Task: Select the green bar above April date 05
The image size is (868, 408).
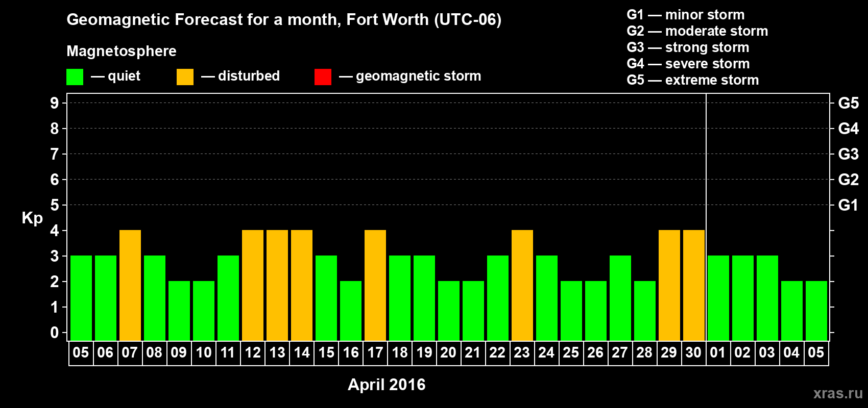Action: tap(81, 298)
